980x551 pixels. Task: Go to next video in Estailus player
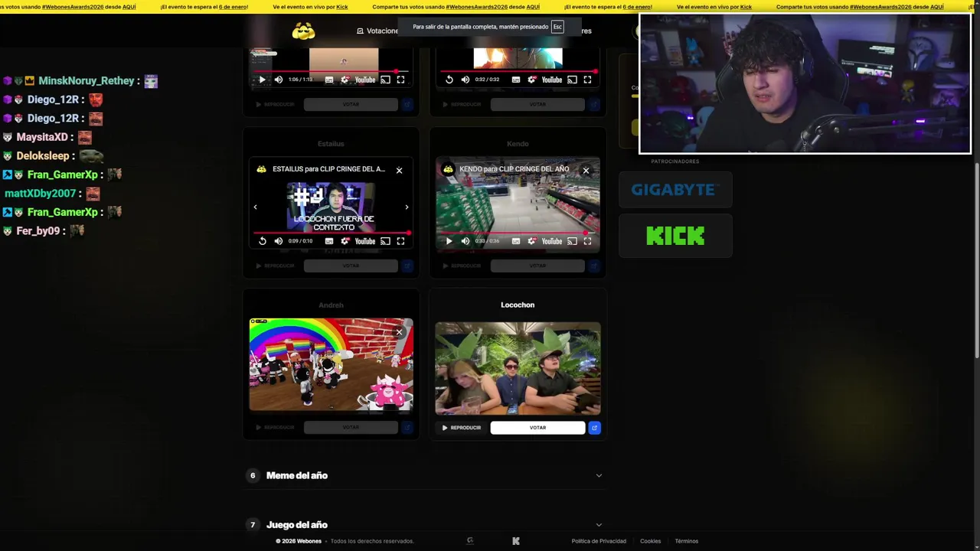coord(407,207)
